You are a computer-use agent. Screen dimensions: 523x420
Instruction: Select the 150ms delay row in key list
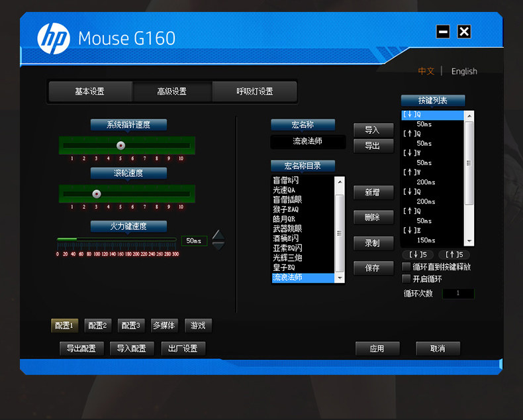[432, 240]
